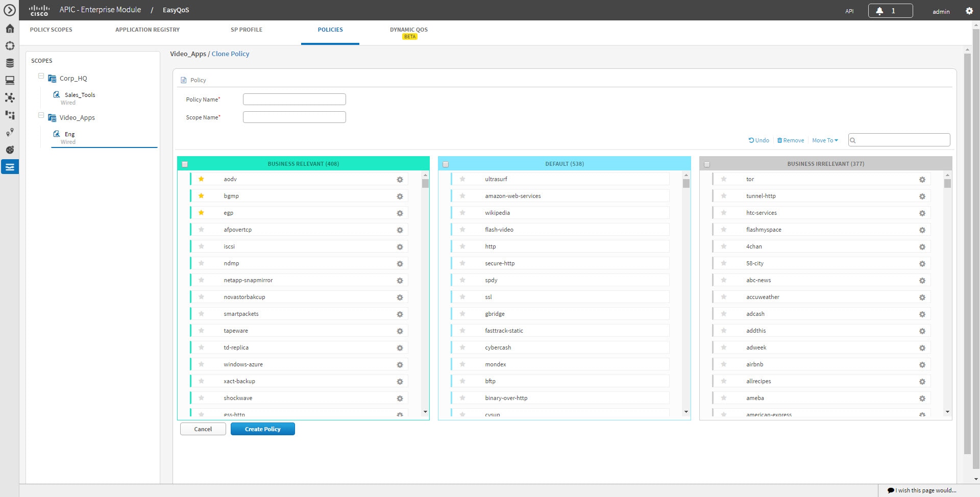Select all Business Relevant applications checkbox
980x497 pixels.
tap(185, 164)
